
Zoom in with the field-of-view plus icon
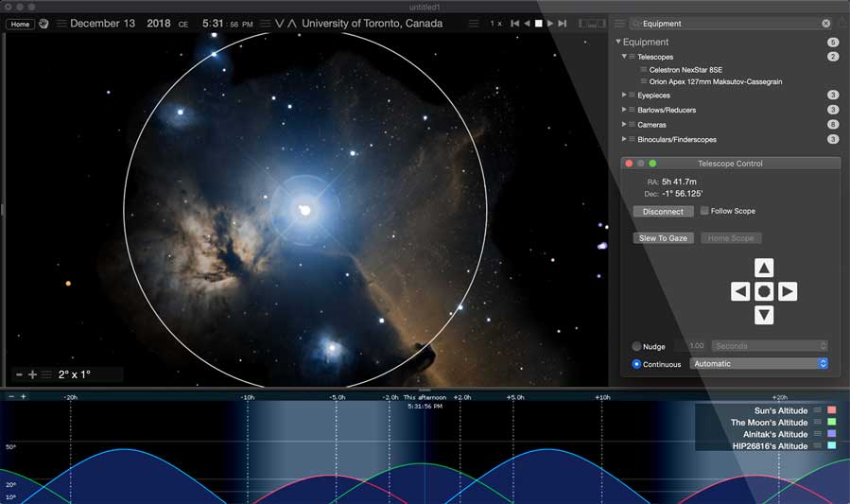point(33,374)
